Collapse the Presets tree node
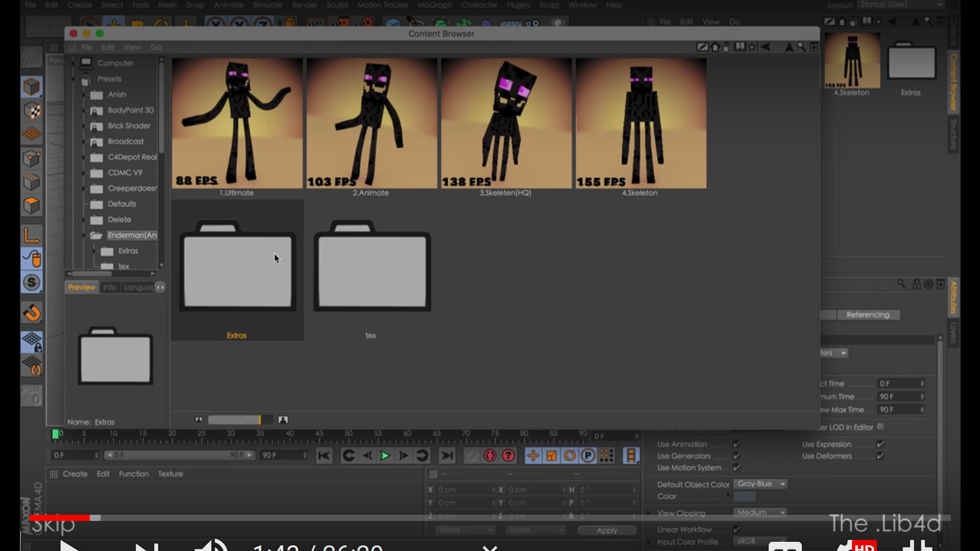The height and width of the screenshot is (551, 980). coord(73,79)
